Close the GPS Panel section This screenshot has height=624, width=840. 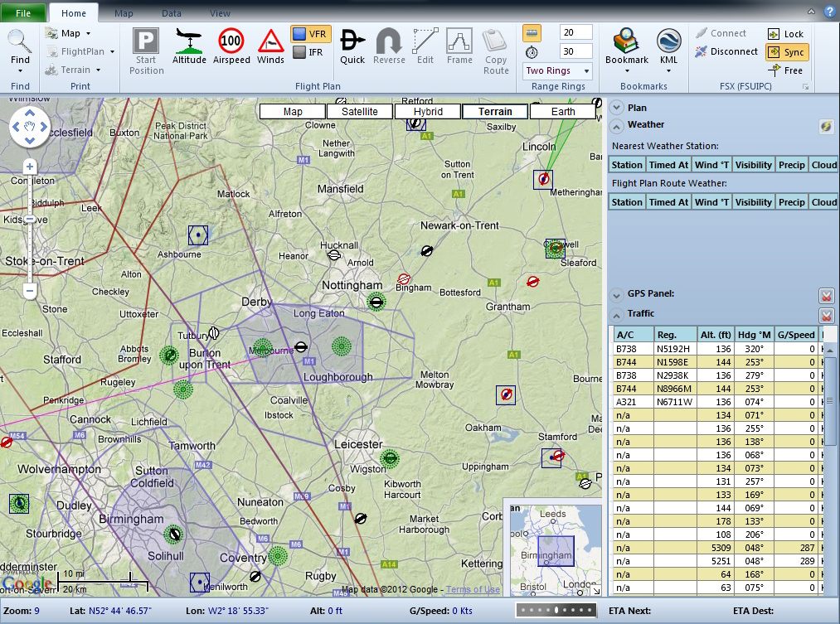tap(827, 295)
